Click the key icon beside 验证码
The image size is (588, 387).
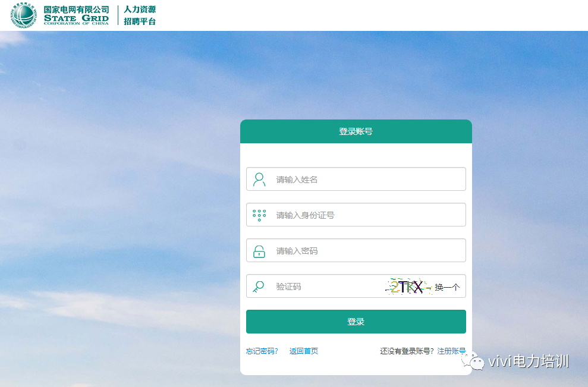coord(259,287)
